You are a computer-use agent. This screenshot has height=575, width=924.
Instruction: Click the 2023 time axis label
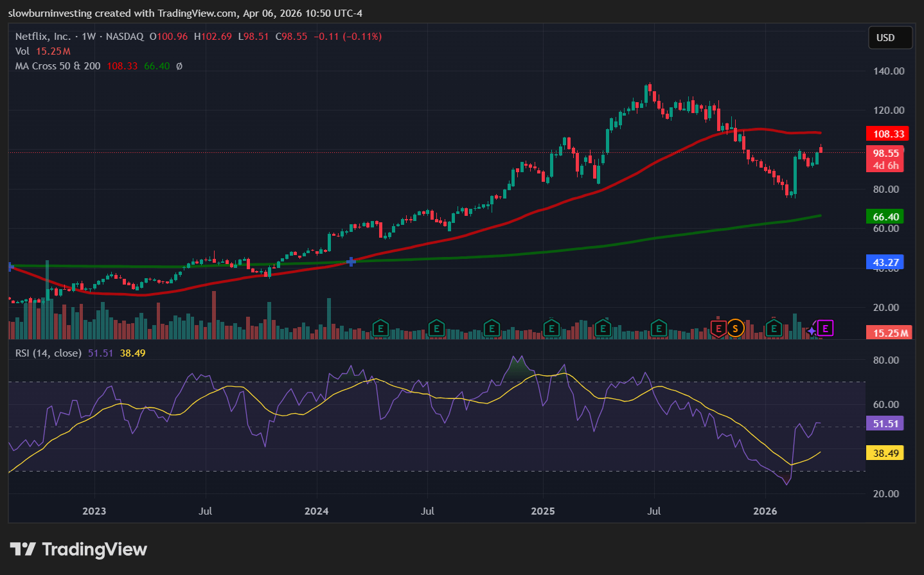point(94,511)
